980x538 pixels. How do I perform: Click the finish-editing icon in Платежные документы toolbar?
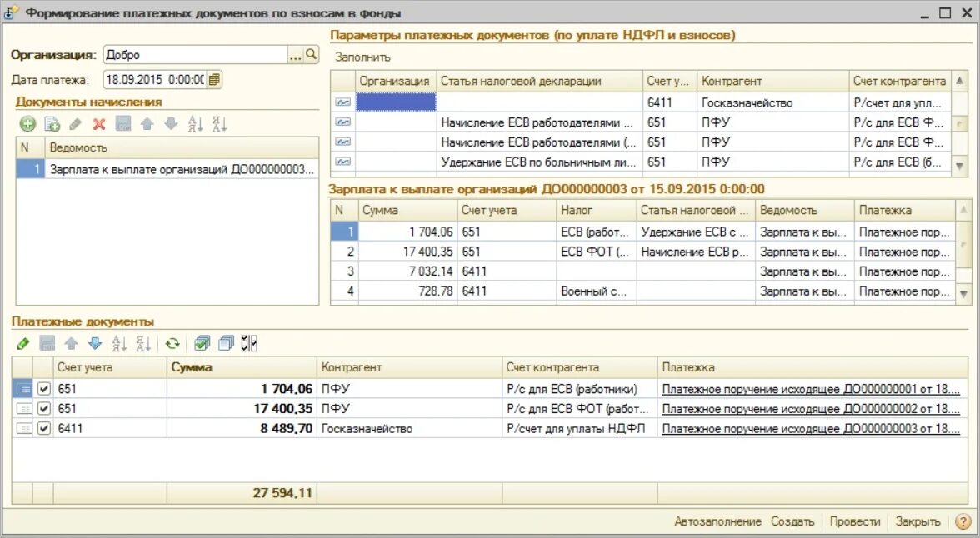[47, 343]
